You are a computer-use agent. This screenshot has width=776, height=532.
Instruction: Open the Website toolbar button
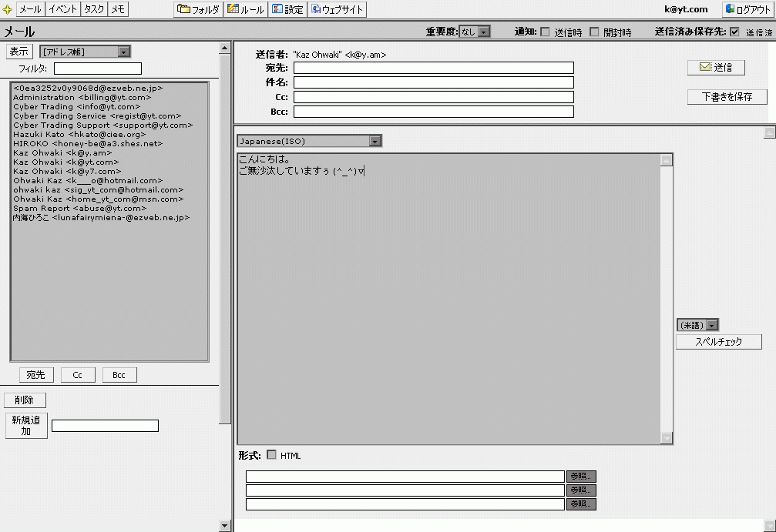coord(338,10)
